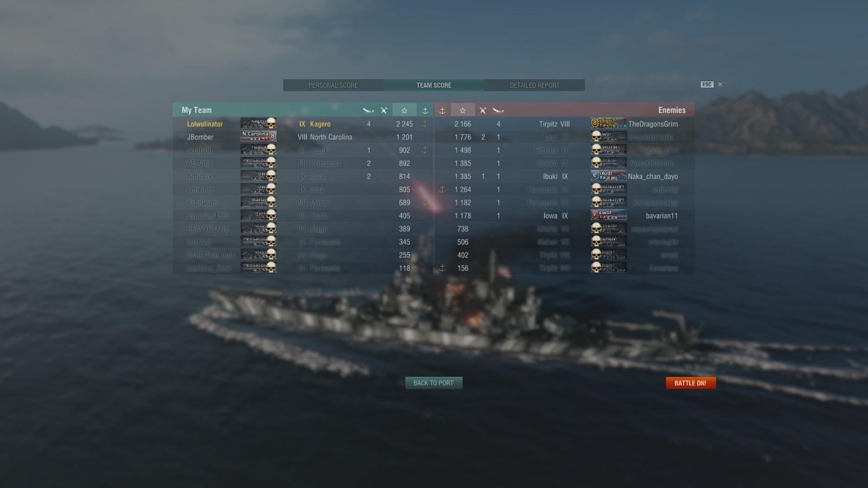Click the Back to Port button

click(433, 383)
